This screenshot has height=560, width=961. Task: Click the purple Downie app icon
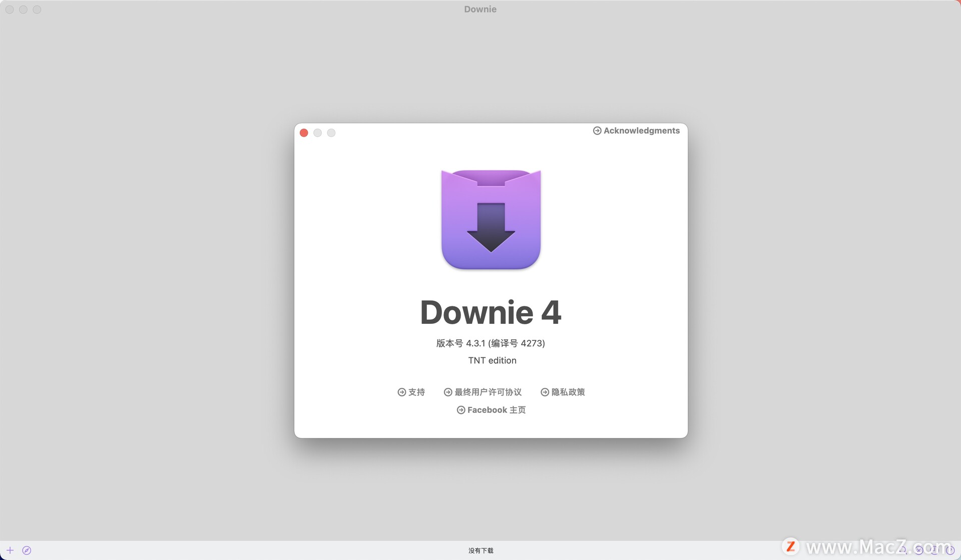click(x=491, y=219)
